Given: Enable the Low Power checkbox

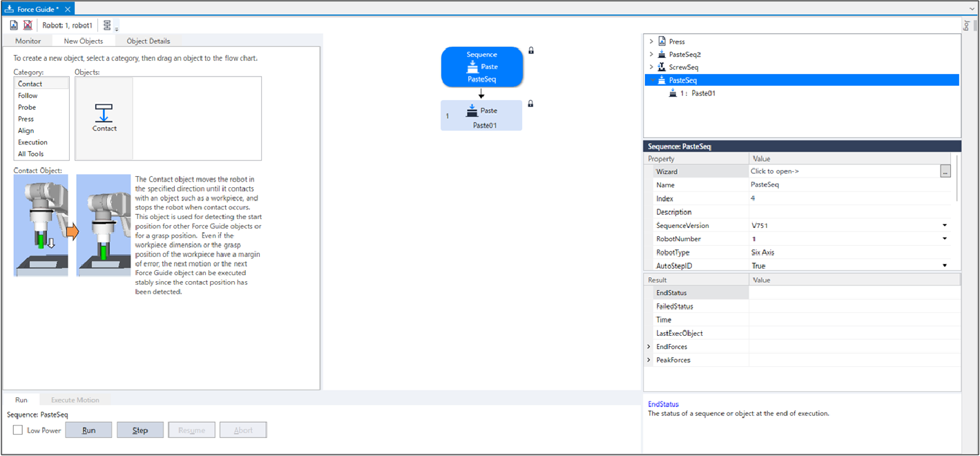Looking at the screenshot, I should click(18, 430).
